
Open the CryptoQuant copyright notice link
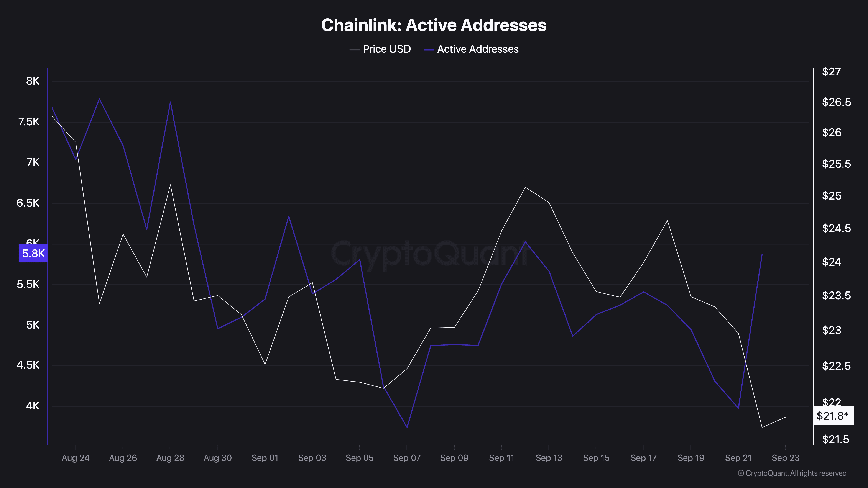(x=792, y=473)
